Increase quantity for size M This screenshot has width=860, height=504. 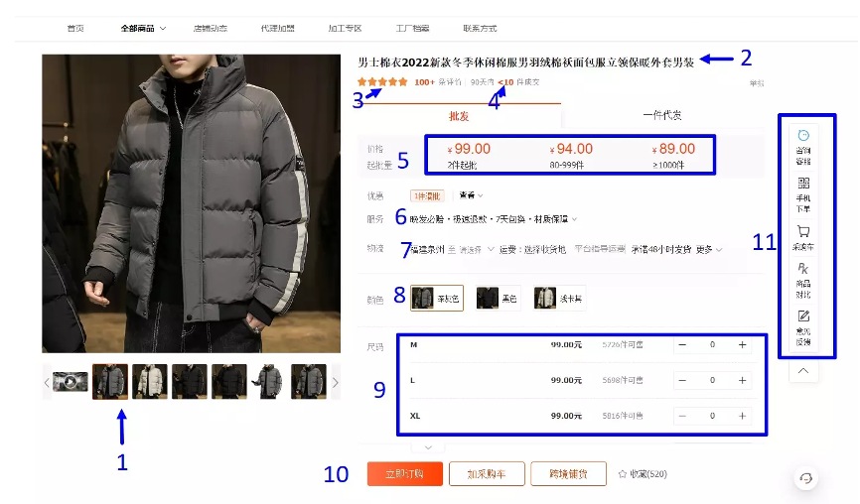point(742,344)
